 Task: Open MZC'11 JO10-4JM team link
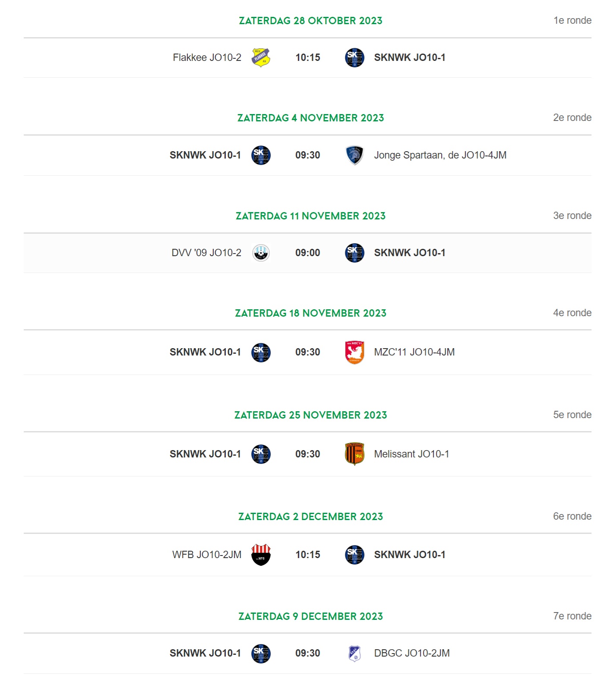pos(414,352)
